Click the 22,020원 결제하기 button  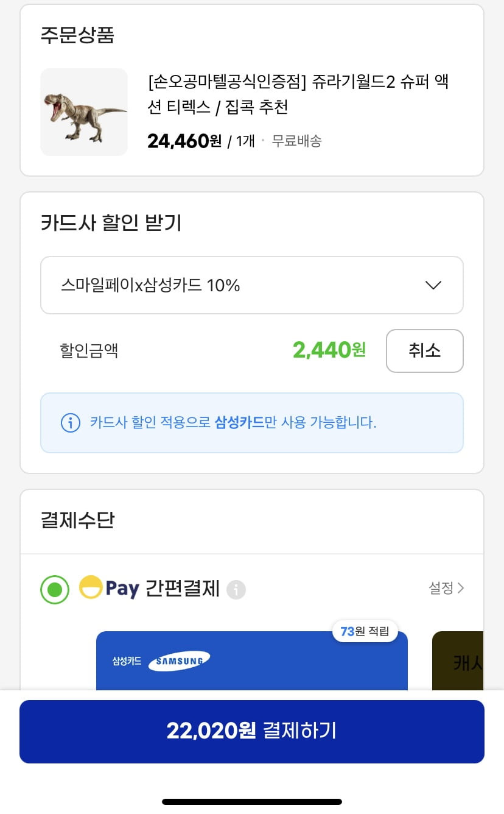pyautogui.click(x=252, y=731)
